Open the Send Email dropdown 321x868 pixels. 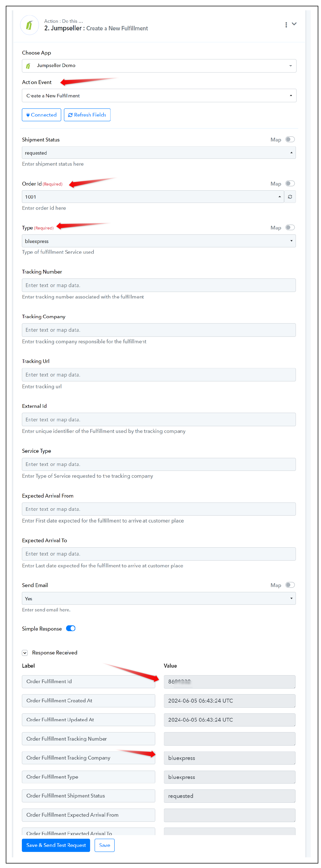tap(159, 598)
